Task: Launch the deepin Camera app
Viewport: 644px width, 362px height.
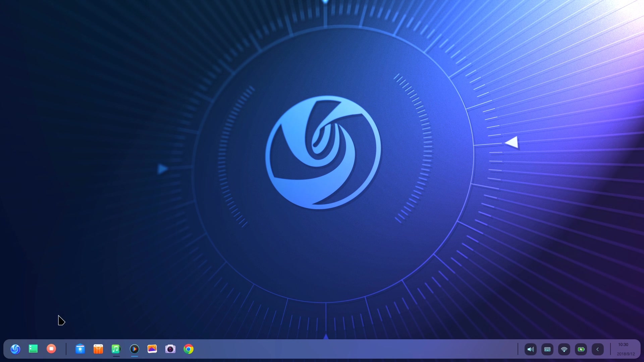Action: [x=170, y=349]
